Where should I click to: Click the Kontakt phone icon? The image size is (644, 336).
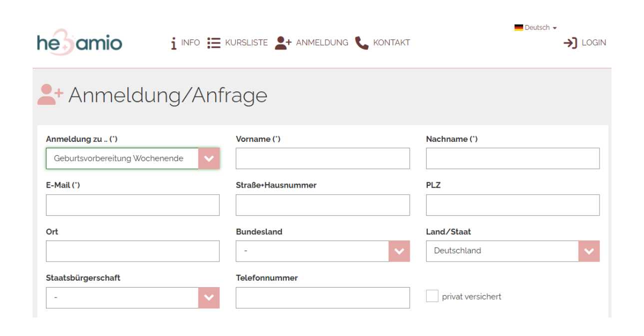point(362,43)
